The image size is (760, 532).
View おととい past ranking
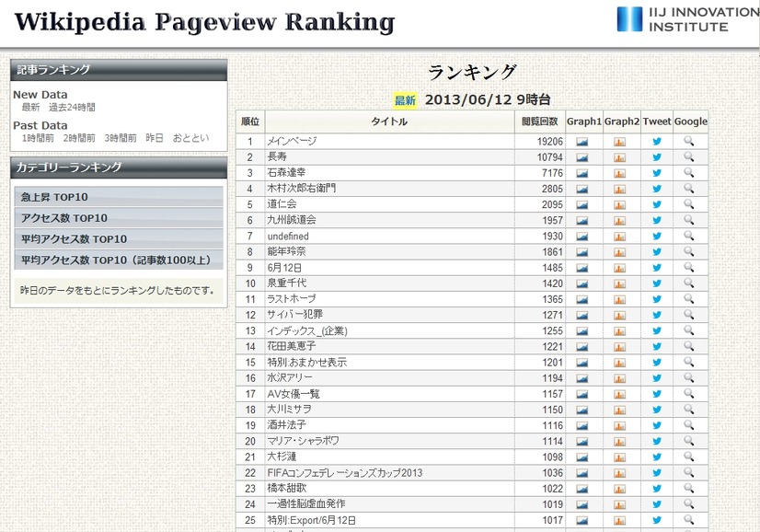point(191,138)
